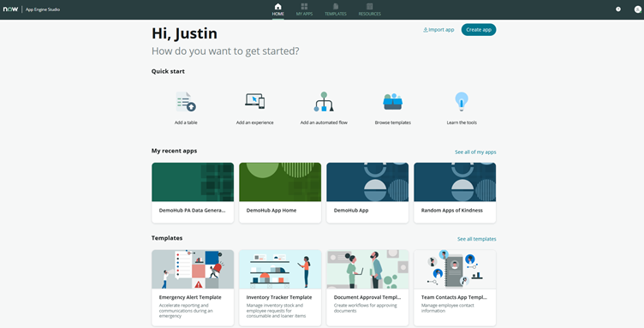
Task: Open the user profile avatar icon
Action: click(638, 9)
